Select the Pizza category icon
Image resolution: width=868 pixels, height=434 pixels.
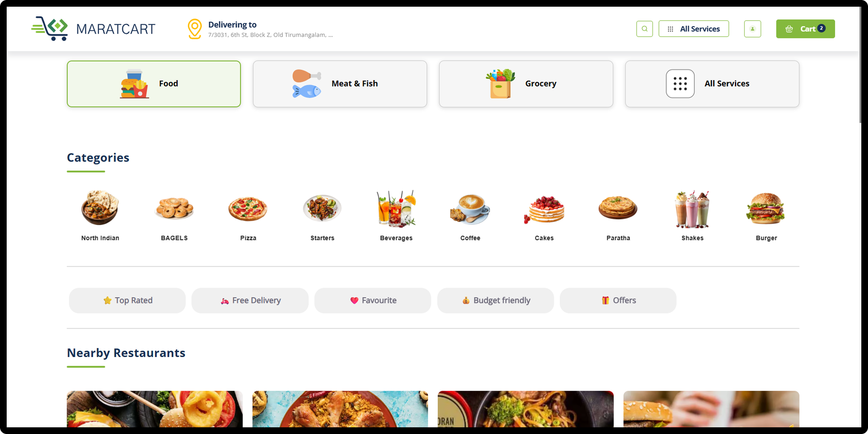tap(248, 209)
